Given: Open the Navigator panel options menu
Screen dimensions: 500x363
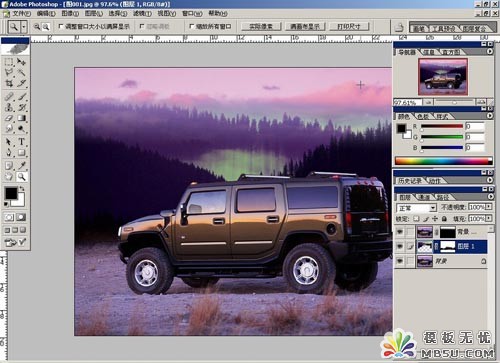Looking at the screenshot, I should point(489,52).
